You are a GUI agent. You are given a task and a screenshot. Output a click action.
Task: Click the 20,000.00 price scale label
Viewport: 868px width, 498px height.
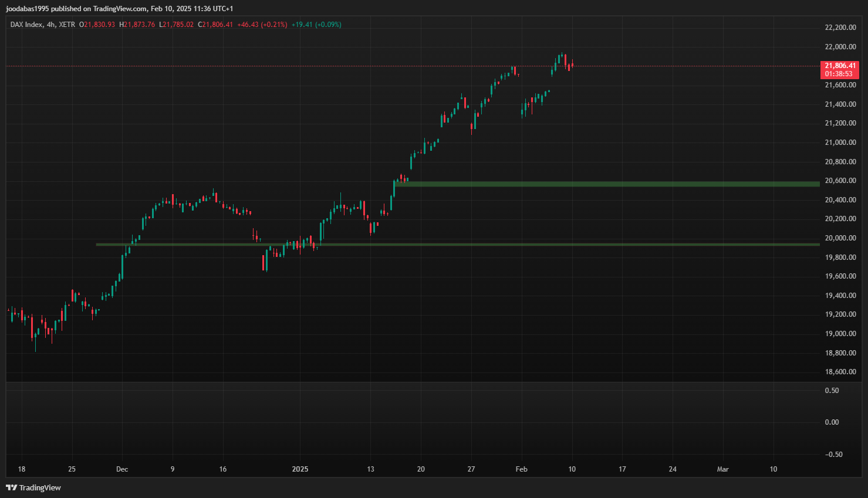(840, 238)
